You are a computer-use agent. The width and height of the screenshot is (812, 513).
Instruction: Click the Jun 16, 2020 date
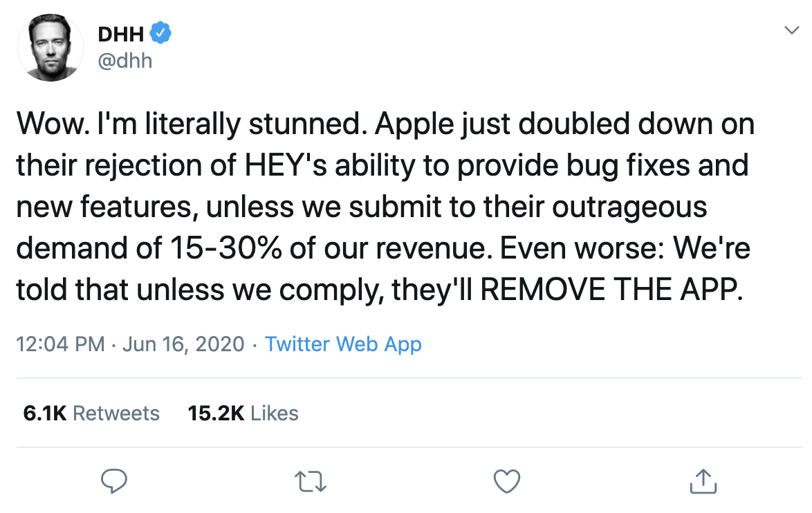point(183,344)
